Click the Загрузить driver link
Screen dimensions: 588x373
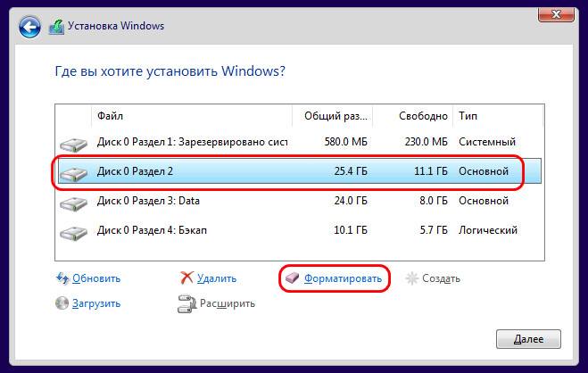[x=96, y=303]
